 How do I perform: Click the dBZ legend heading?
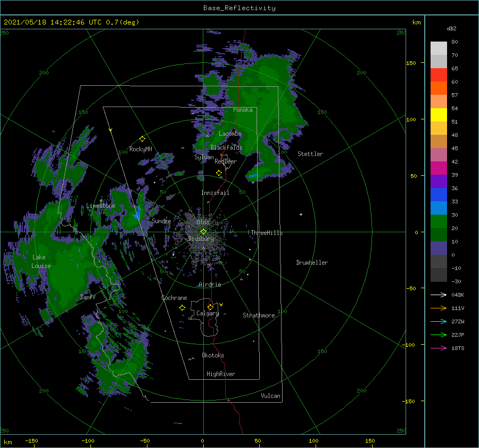451,28
